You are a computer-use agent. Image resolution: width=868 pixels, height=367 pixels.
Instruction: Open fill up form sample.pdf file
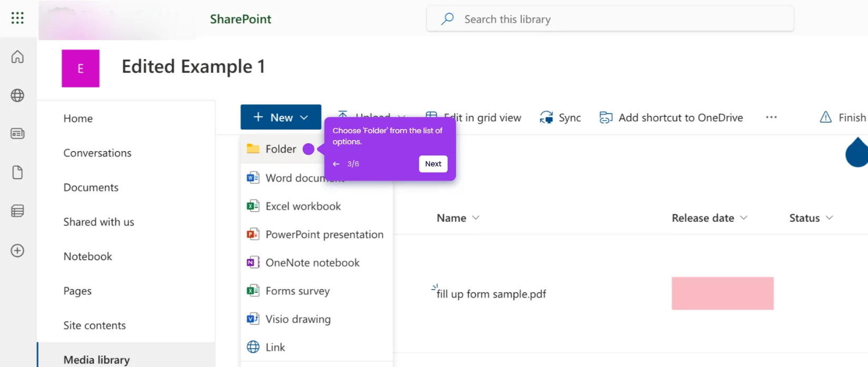coord(491,294)
